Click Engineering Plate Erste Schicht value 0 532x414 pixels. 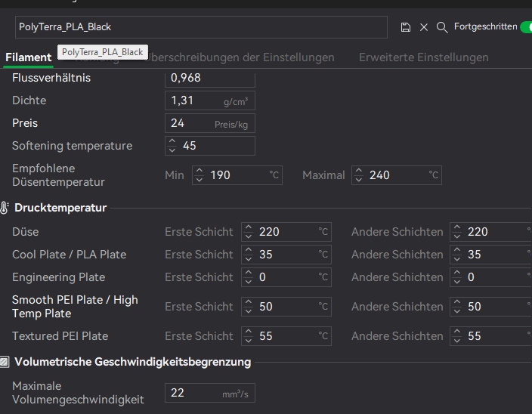262,277
